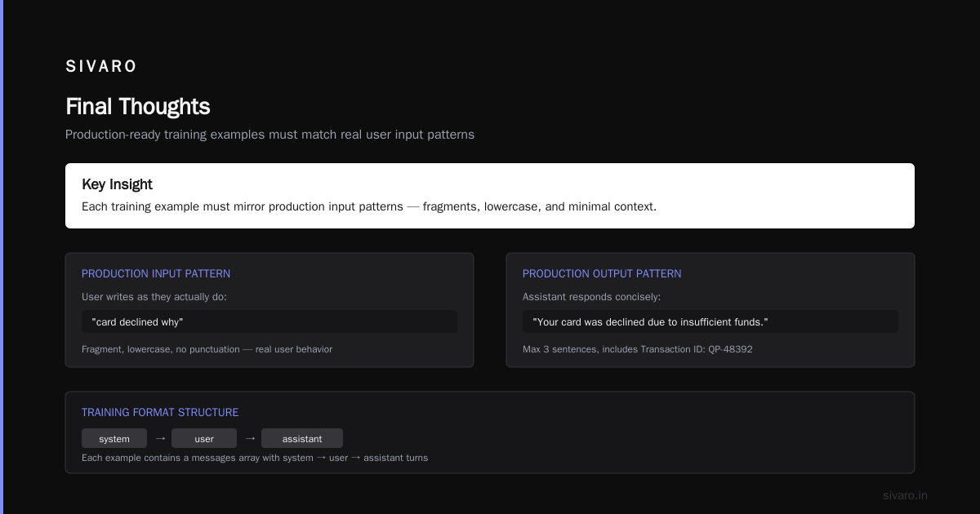Click the arrow between system and user
980x514 pixels.
tap(160, 438)
